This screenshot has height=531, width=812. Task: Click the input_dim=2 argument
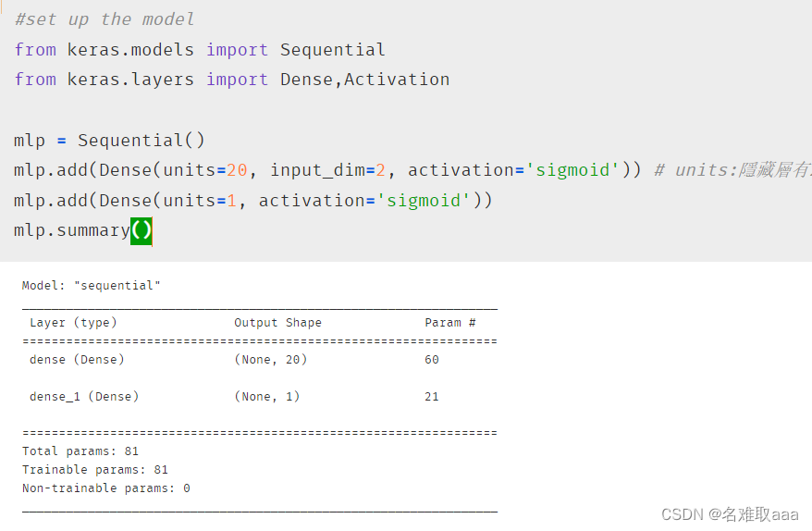[x=327, y=170]
